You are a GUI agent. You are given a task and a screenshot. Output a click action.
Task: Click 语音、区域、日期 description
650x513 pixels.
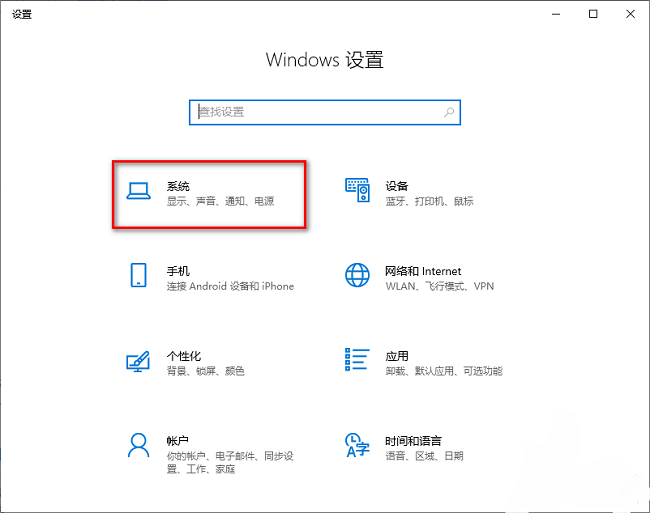point(424,456)
